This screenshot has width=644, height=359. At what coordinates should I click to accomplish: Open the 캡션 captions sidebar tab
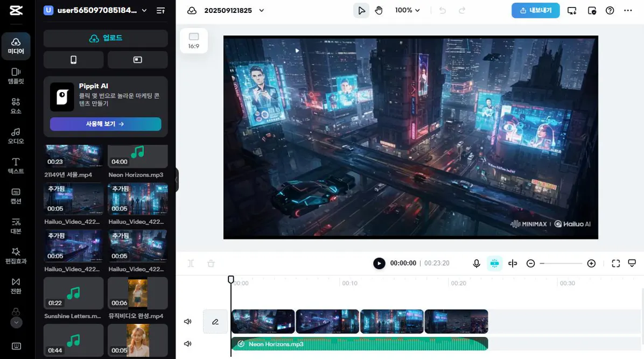[x=16, y=196]
